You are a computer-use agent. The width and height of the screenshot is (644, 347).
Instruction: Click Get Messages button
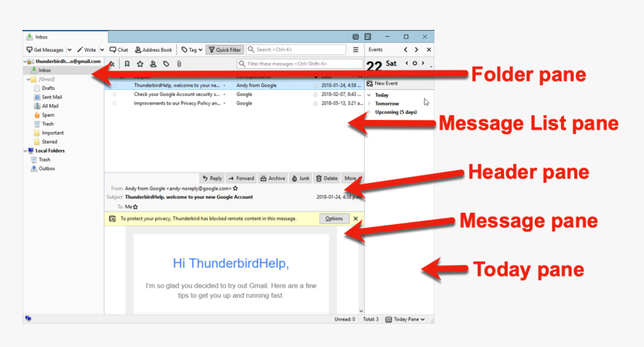pyautogui.click(x=45, y=49)
